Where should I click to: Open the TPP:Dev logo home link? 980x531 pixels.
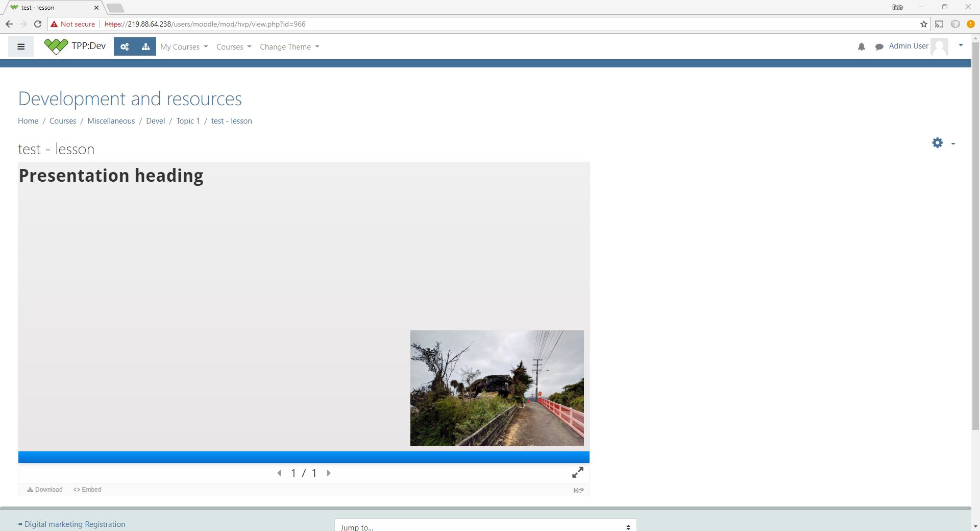point(75,46)
